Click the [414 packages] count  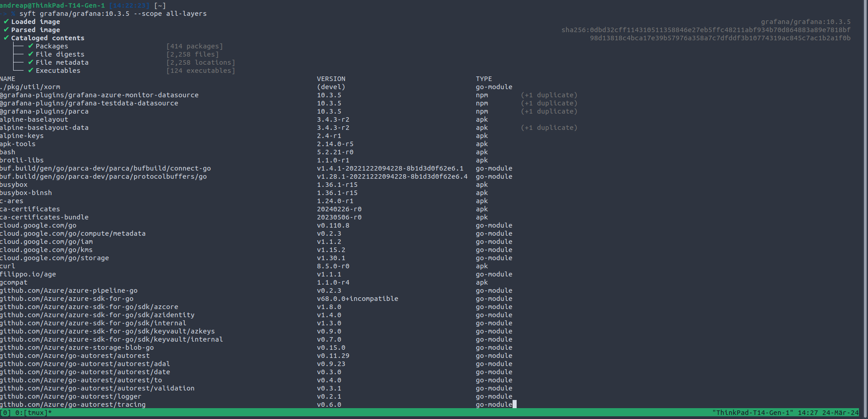point(194,46)
